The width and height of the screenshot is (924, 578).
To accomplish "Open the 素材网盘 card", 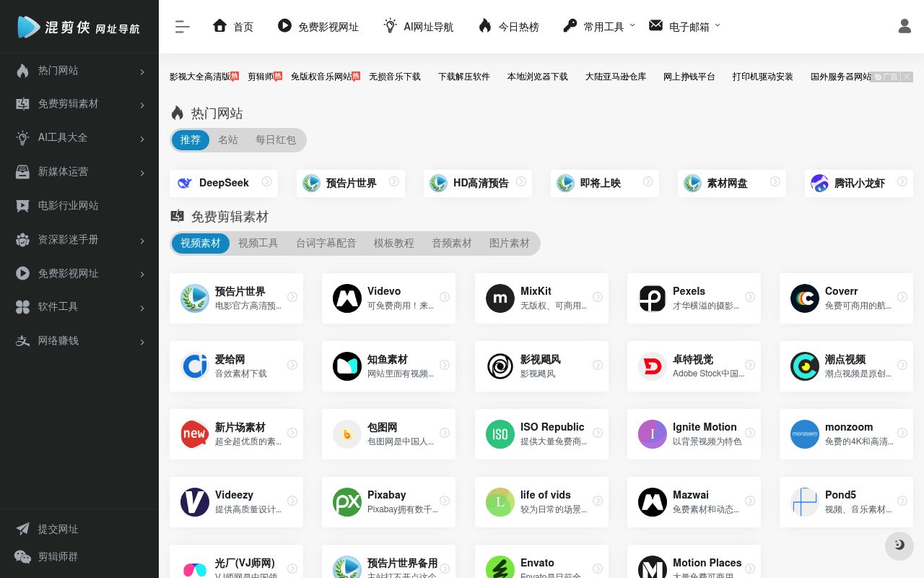I will (732, 184).
